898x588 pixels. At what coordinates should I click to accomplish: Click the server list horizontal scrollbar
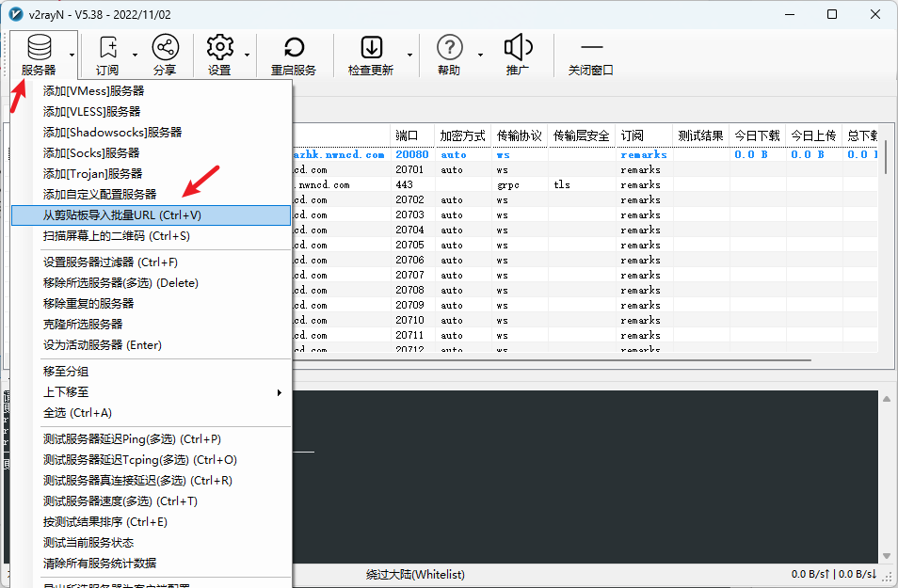point(552,360)
